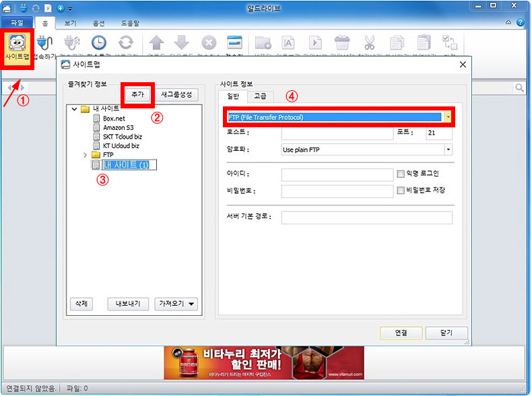
Task: Open the quick access customize arrow
Action: click(x=70, y=9)
